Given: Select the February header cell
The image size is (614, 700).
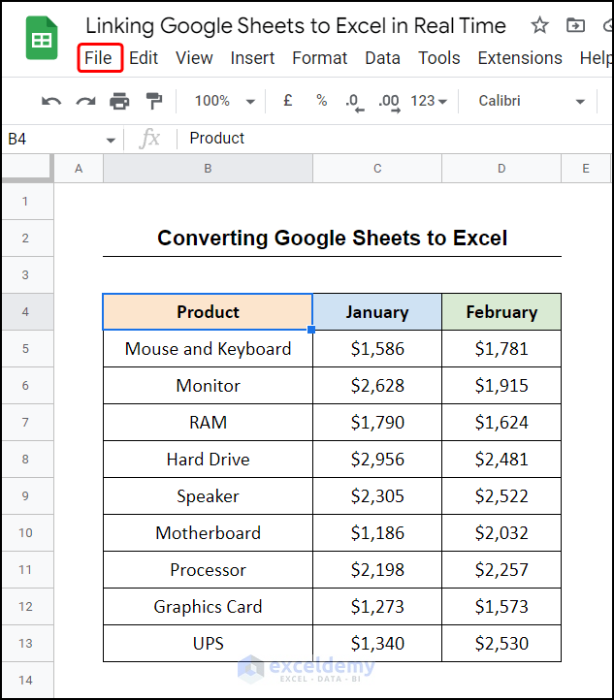Looking at the screenshot, I should pyautogui.click(x=501, y=312).
